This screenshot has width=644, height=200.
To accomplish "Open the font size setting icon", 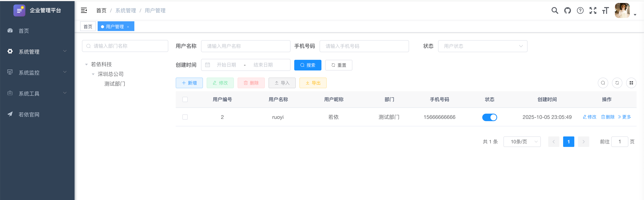I will point(605,10).
